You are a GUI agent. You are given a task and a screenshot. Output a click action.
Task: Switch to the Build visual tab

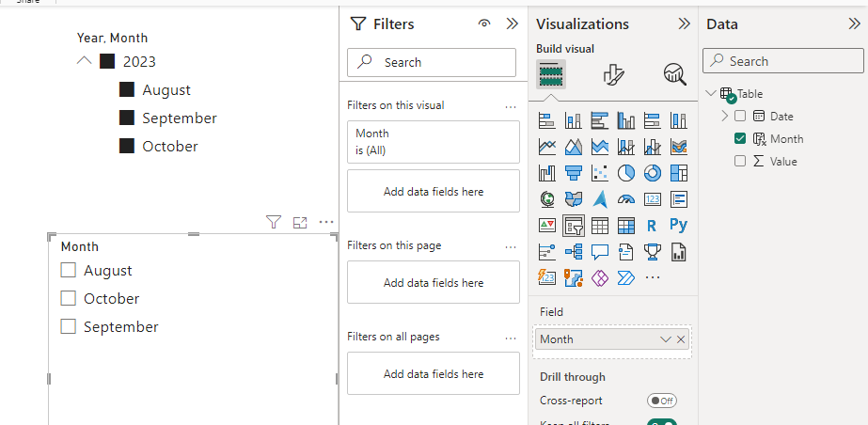coord(551,73)
